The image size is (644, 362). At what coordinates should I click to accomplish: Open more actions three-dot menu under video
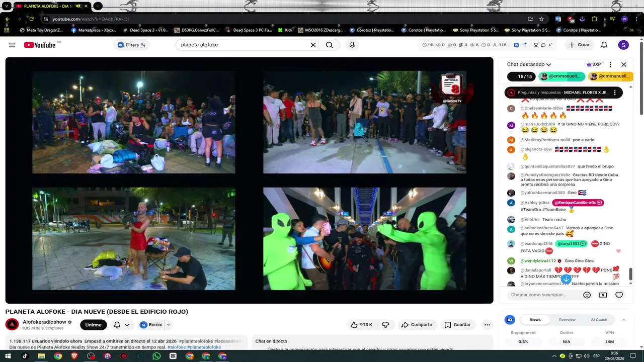click(x=487, y=325)
